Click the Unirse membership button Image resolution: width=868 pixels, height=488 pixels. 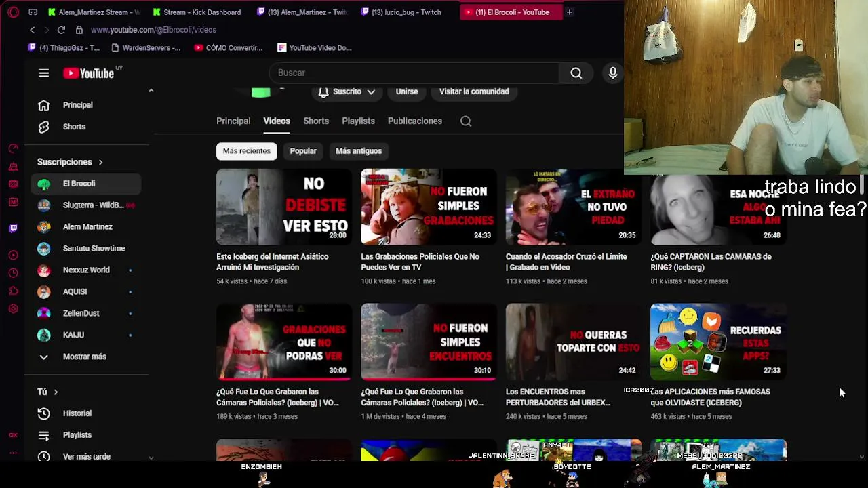pyautogui.click(x=407, y=91)
